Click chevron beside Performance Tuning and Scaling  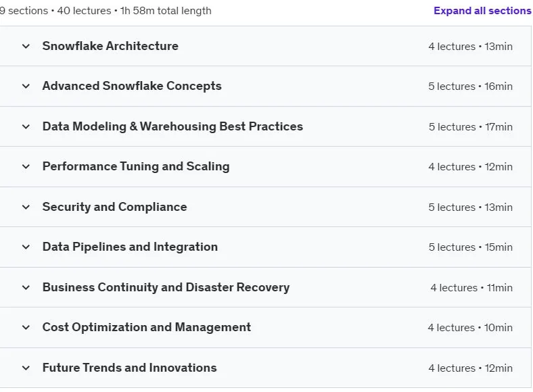(26, 167)
